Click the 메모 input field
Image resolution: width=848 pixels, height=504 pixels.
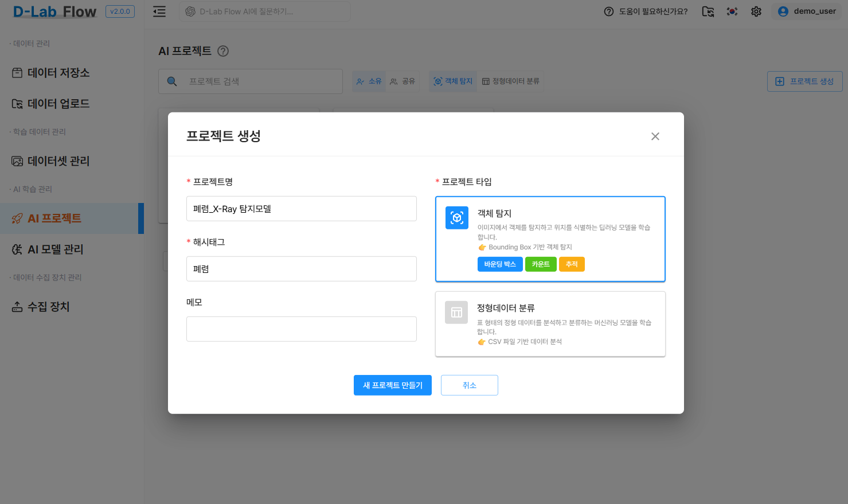[301, 329]
